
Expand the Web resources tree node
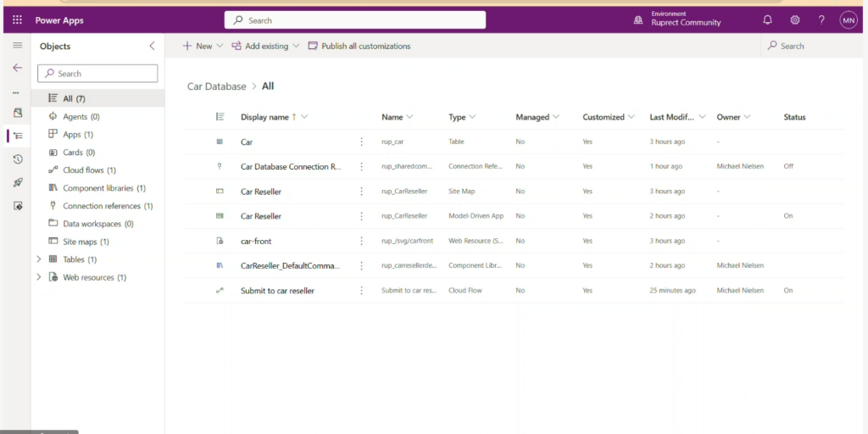(x=39, y=277)
